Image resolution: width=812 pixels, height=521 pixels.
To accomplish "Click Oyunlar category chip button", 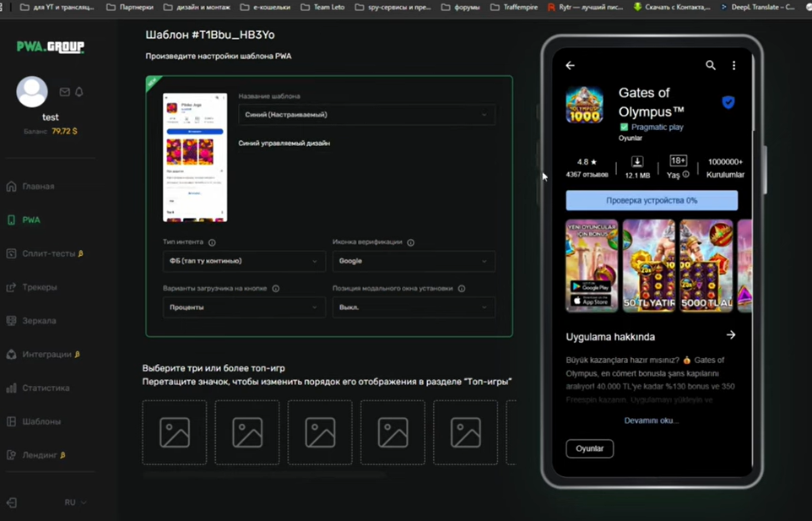I will point(590,448).
